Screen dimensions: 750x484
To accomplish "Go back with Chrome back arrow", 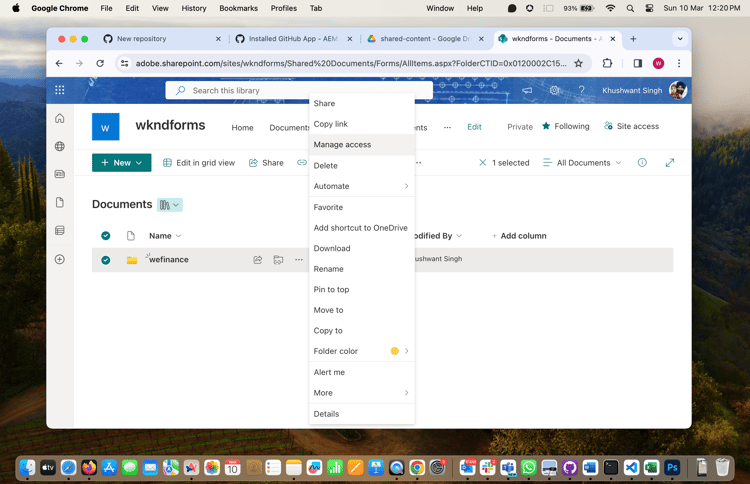I will 59,63.
